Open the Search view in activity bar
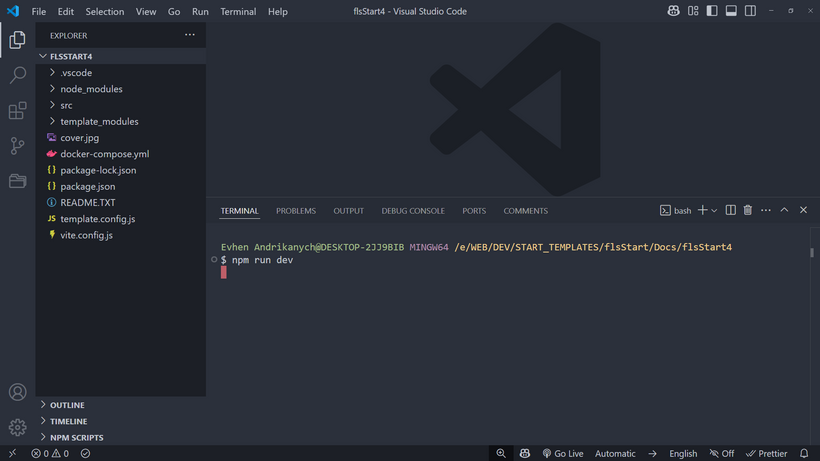The width and height of the screenshot is (820, 461). [17, 76]
